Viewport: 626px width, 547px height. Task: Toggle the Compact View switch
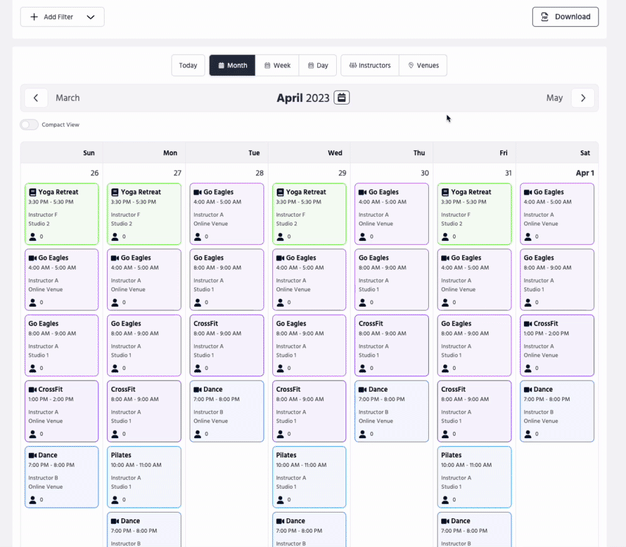click(x=29, y=125)
